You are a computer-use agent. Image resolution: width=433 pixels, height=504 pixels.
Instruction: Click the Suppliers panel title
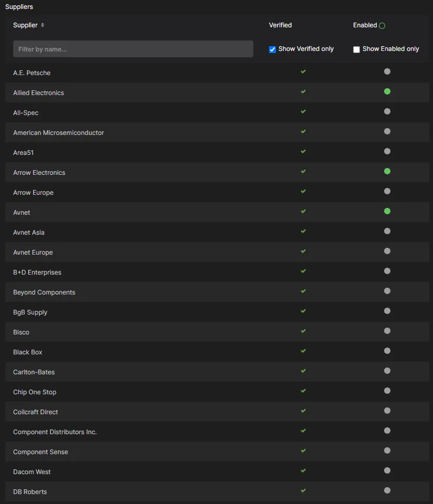point(19,6)
